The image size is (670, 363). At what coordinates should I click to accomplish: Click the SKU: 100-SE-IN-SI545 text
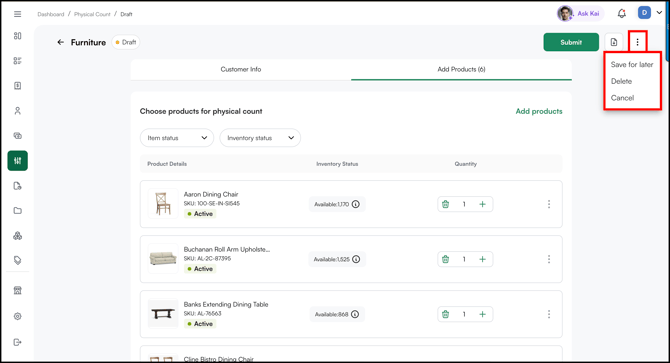point(212,204)
